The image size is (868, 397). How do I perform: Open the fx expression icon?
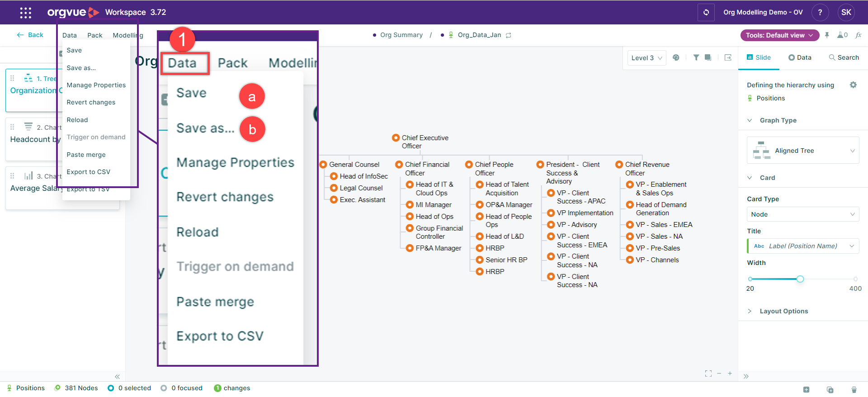point(859,35)
